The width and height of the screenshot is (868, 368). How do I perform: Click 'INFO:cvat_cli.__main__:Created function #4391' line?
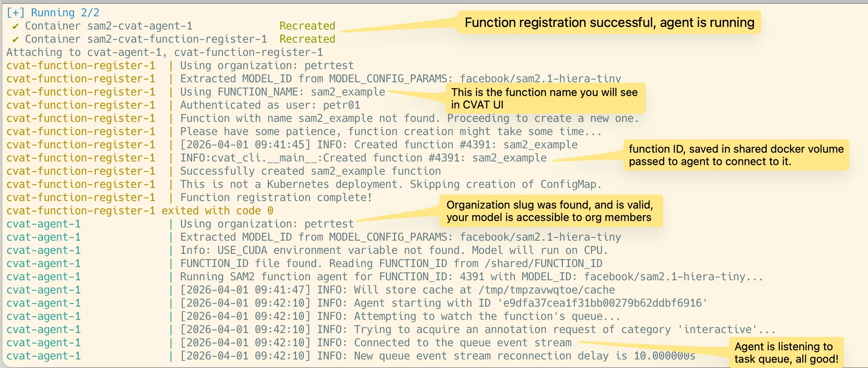[363, 158]
